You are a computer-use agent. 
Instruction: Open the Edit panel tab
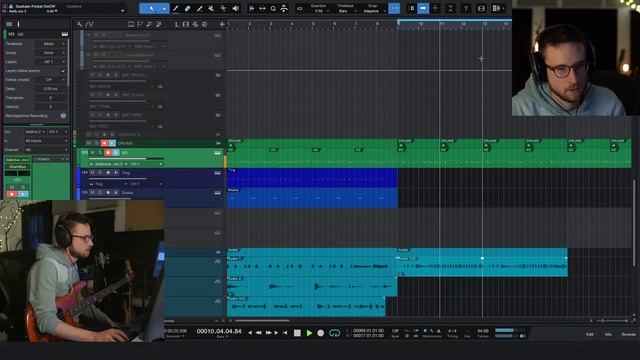tap(589, 334)
